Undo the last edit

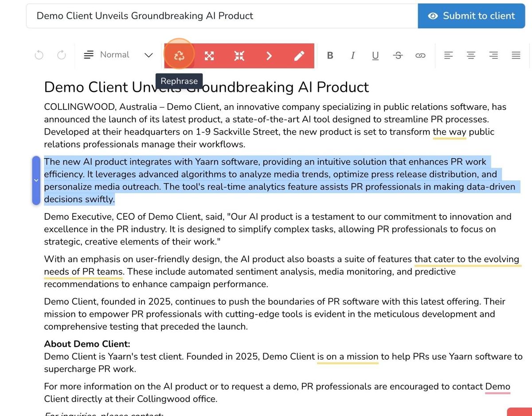(39, 55)
